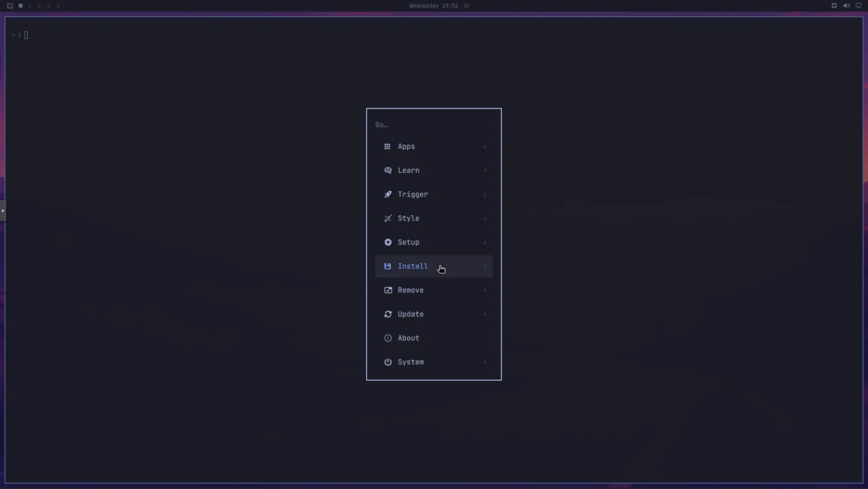Click the Trigger rocket icon
The image size is (868, 489).
click(x=387, y=194)
